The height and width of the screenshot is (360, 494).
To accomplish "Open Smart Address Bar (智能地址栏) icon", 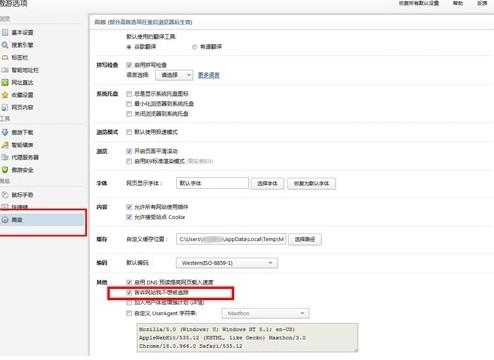I will click(5, 70).
